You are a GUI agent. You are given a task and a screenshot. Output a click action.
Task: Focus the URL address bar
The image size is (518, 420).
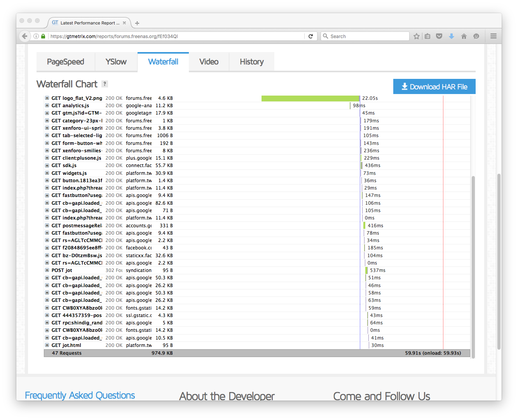click(x=177, y=36)
